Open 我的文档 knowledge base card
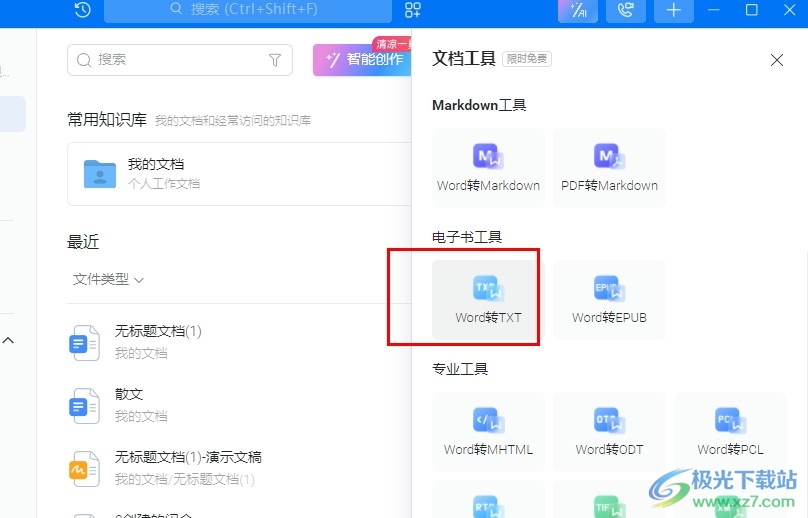Viewport: 808px width, 518px height. click(240, 174)
